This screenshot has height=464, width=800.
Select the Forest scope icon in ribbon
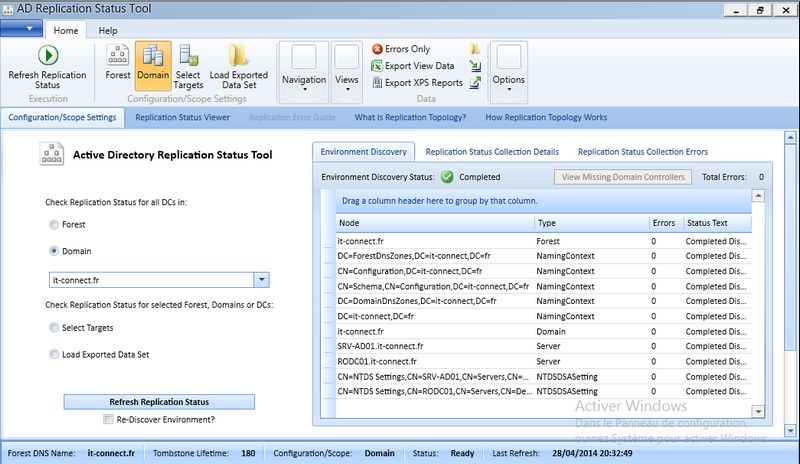[117, 56]
